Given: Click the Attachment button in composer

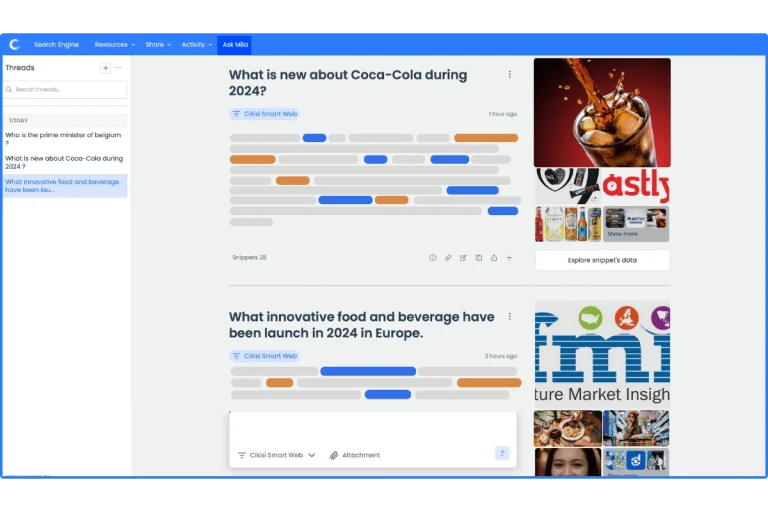Looking at the screenshot, I should pyautogui.click(x=355, y=455).
